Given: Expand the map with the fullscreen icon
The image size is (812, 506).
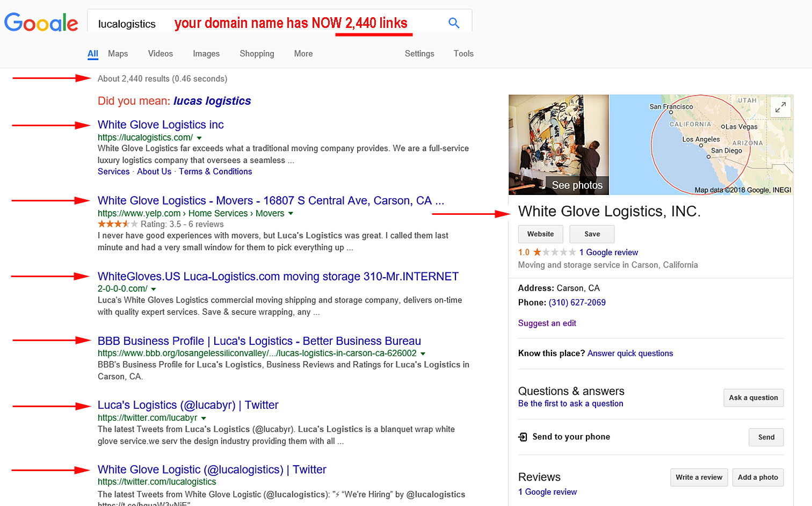Looking at the screenshot, I should point(780,107).
